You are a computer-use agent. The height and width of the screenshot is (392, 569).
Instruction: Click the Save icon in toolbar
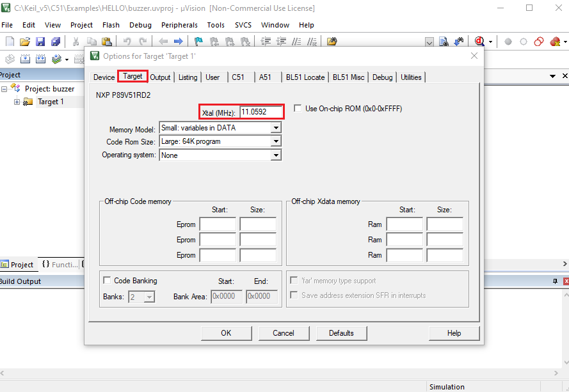click(x=40, y=42)
